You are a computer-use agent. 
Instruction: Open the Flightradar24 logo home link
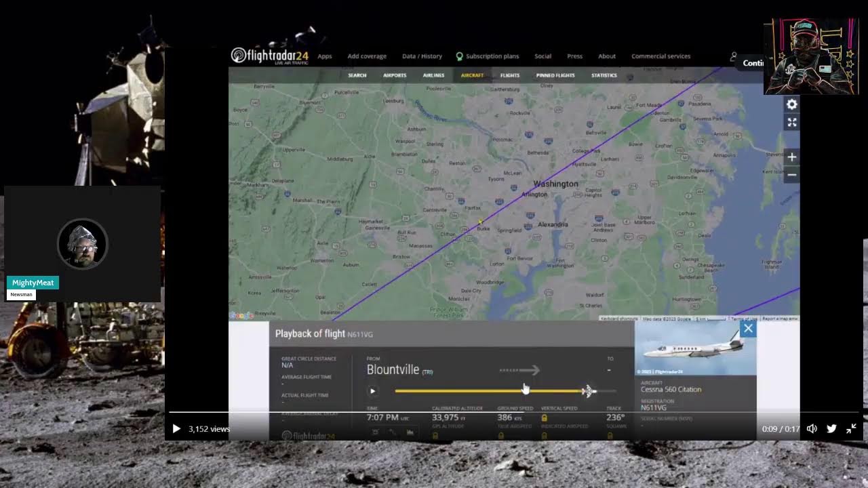click(269, 56)
